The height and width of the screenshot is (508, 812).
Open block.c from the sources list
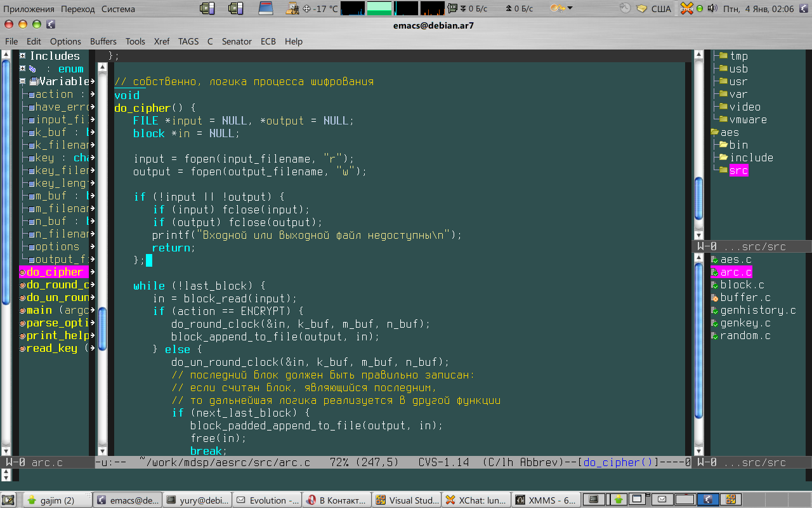pos(742,285)
